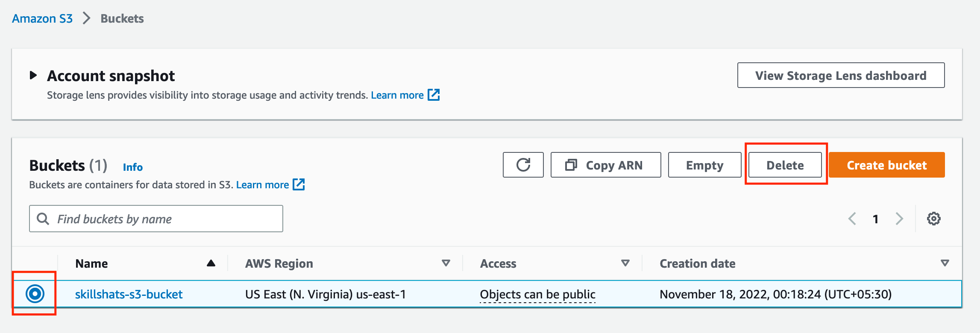Sort by Name ascending arrow
The image size is (980, 333).
click(211, 263)
